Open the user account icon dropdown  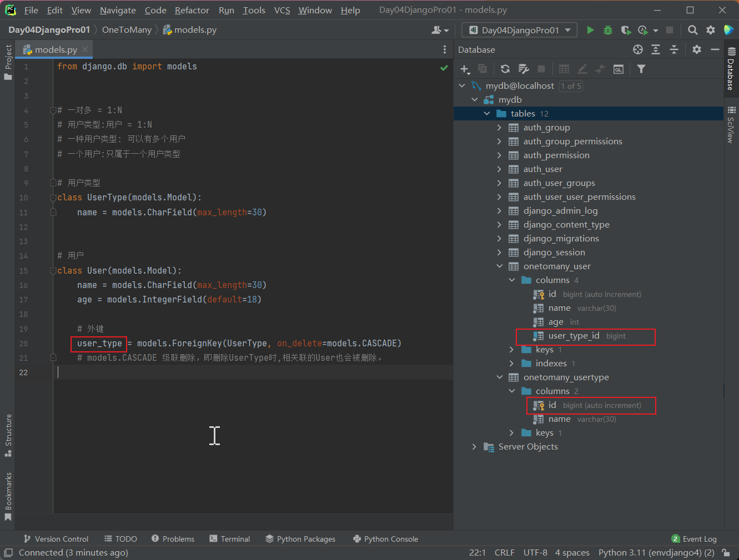pyautogui.click(x=440, y=30)
